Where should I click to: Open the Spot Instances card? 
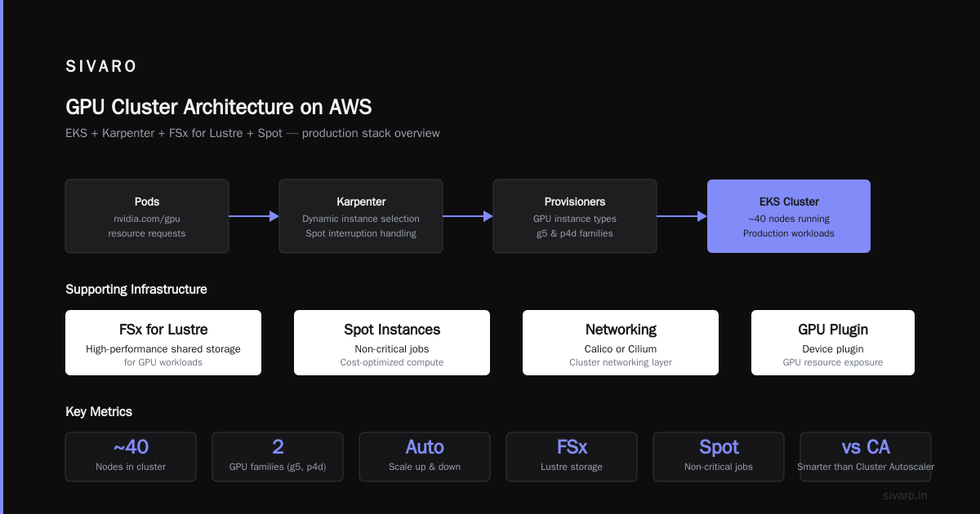point(392,343)
